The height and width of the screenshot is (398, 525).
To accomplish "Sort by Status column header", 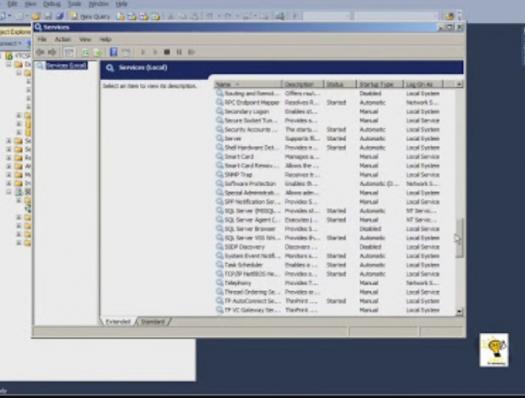I will (340, 84).
